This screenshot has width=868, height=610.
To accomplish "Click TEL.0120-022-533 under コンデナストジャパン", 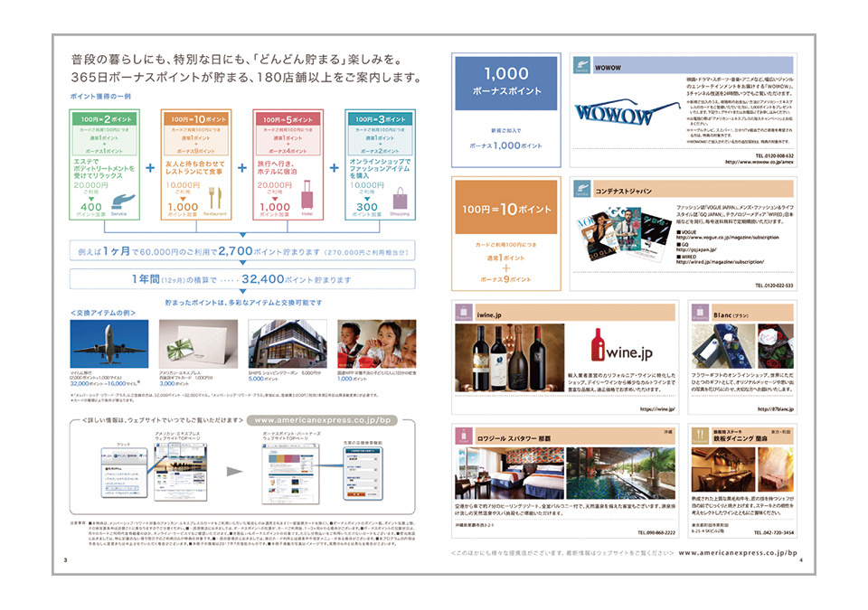I will (x=775, y=286).
